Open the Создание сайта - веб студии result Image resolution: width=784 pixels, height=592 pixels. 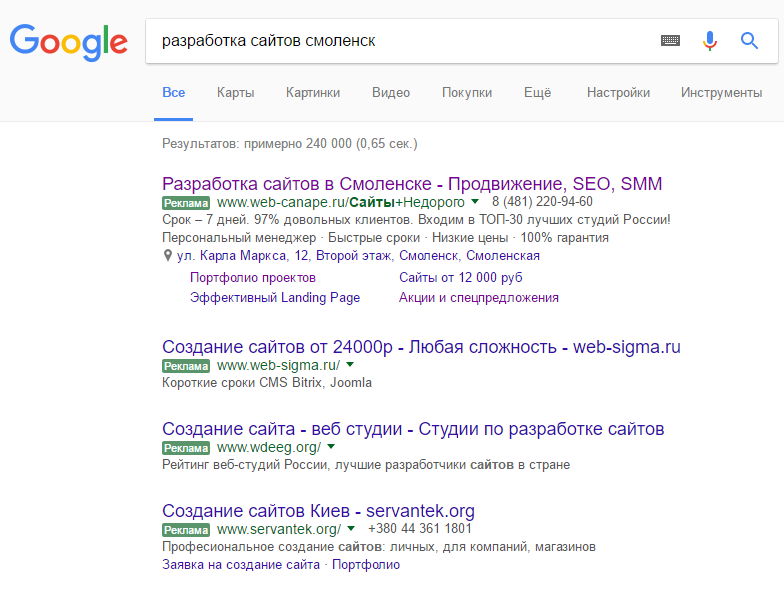point(413,429)
